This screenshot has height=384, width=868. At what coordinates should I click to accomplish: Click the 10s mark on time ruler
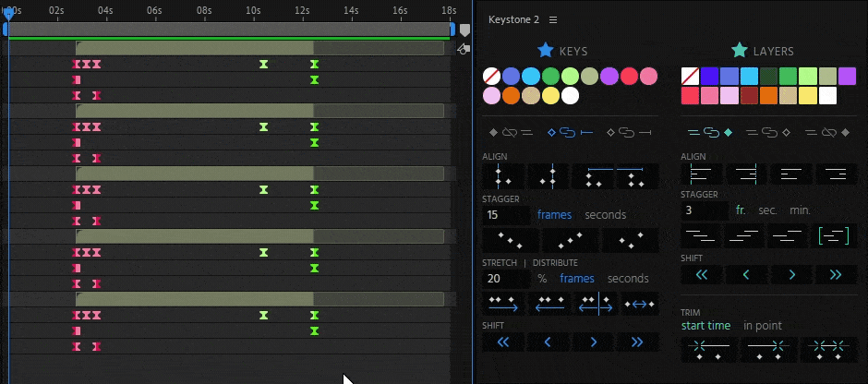tap(254, 10)
